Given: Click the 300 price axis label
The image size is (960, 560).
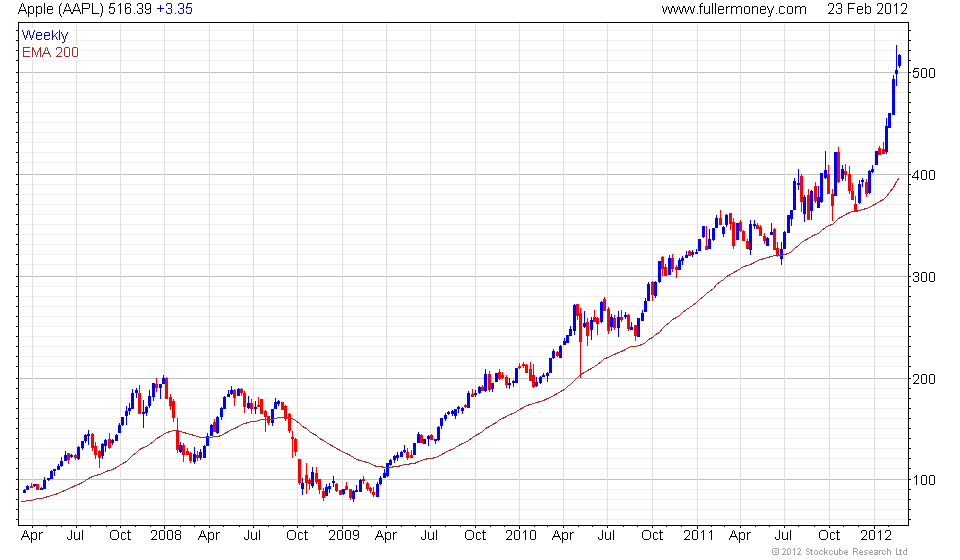Looking at the screenshot, I should (x=924, y=277).
